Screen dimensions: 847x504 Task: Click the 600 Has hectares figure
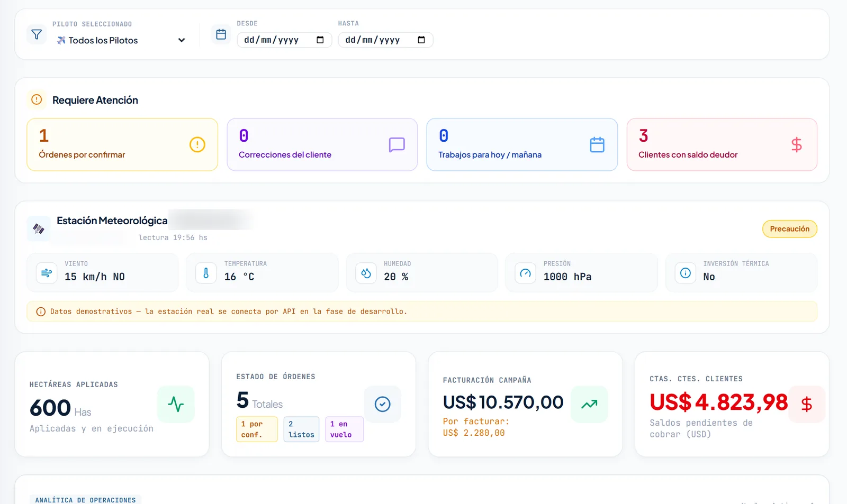click(60, 408)
